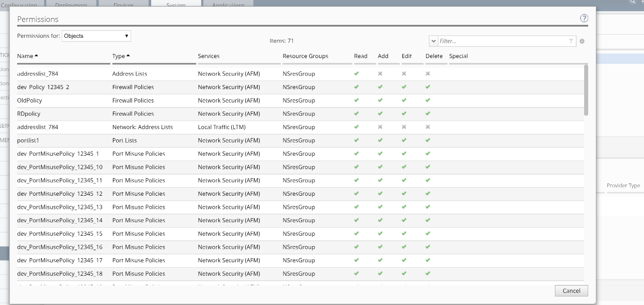Open the Permissions for Objects dropdown

tap(96, 36)
